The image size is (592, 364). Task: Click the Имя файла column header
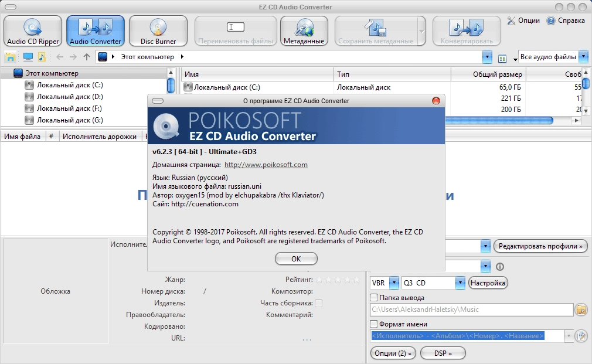click(22, 137)
